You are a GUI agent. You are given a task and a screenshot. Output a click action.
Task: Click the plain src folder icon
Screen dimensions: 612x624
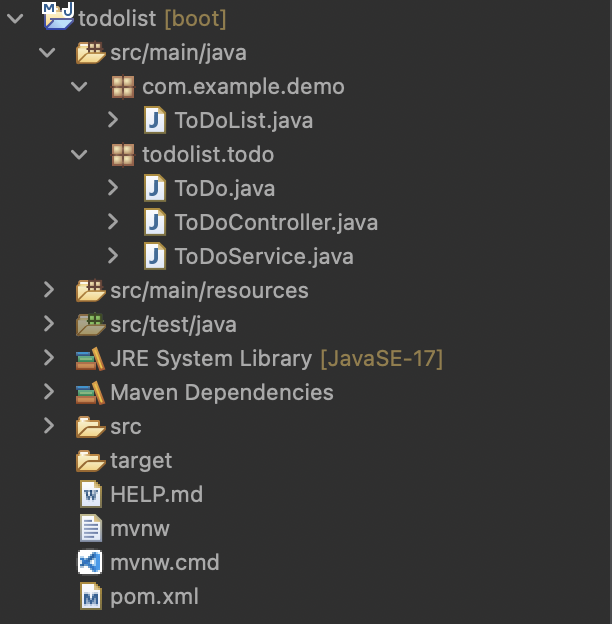pos(91,427)
